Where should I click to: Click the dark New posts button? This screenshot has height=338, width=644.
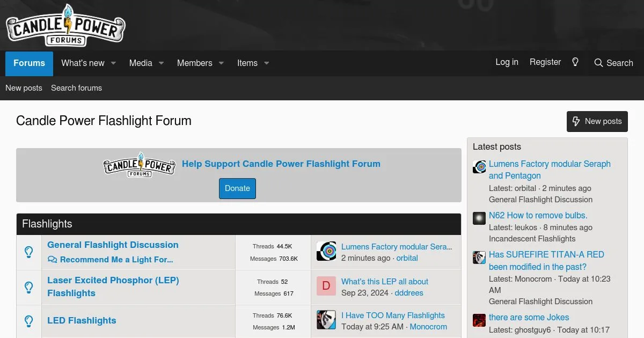click(597, 121)
